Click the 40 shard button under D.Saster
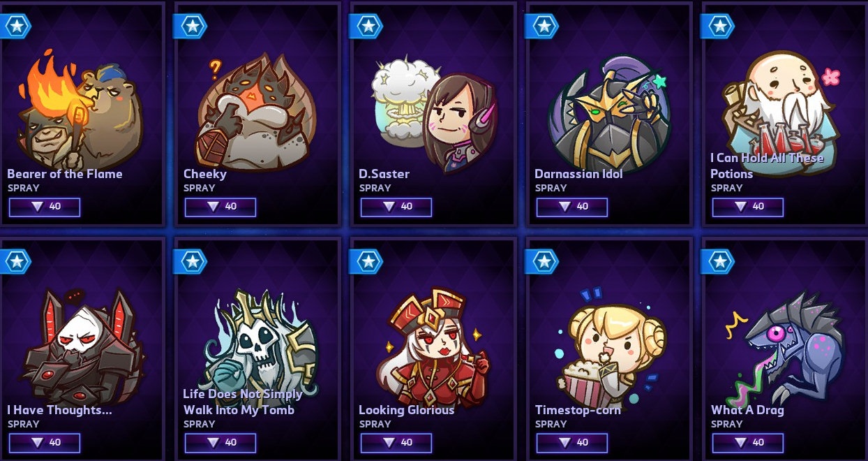 click(396, 207)
